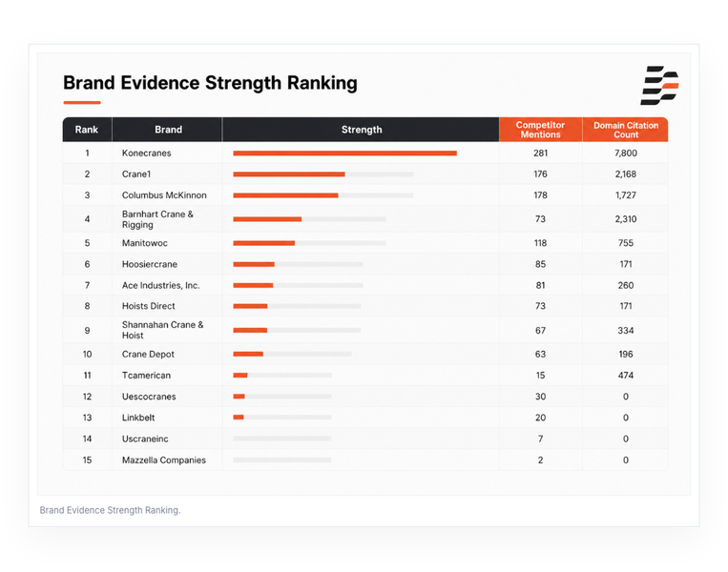Select the Konecranes brand row
The width and height of the screenshot is (728, 572).
(x=365, y=153)
